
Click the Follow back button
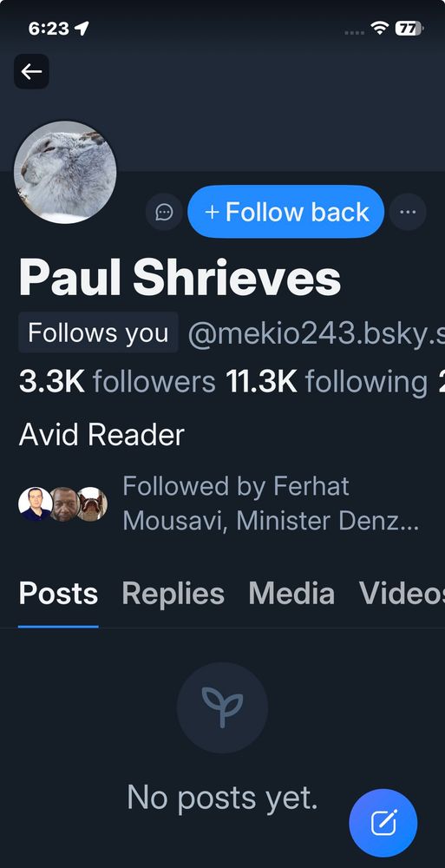(285, 212)
